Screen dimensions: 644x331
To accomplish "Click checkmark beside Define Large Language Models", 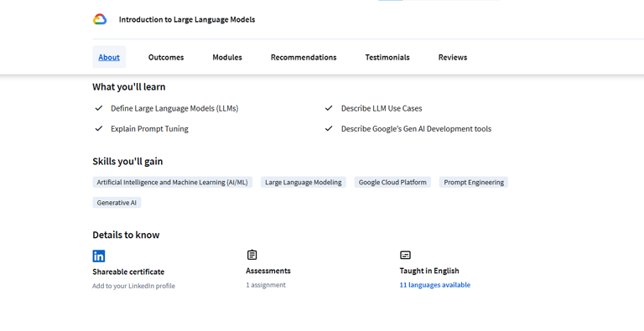I will (x=99, y=108).
